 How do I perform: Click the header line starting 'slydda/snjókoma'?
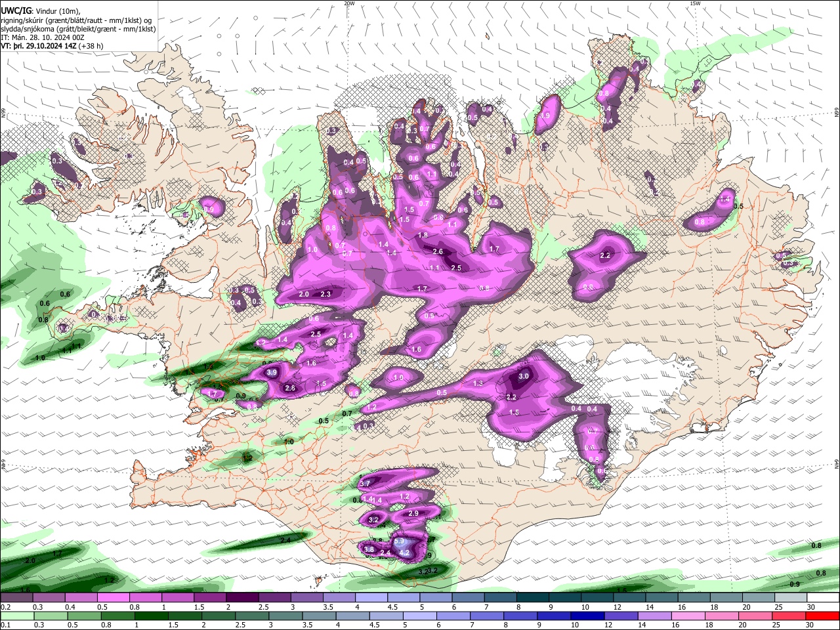(78, 29)
